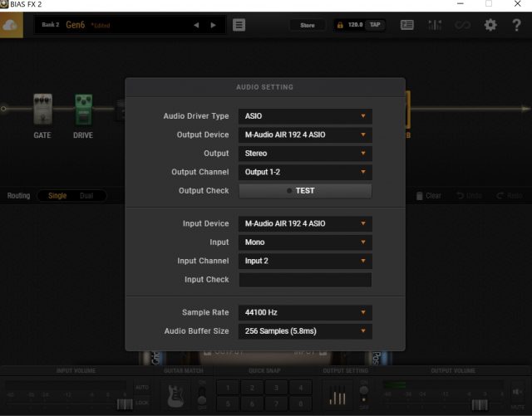
Task: Select Dual routing mode
Action: coord(86,196)
